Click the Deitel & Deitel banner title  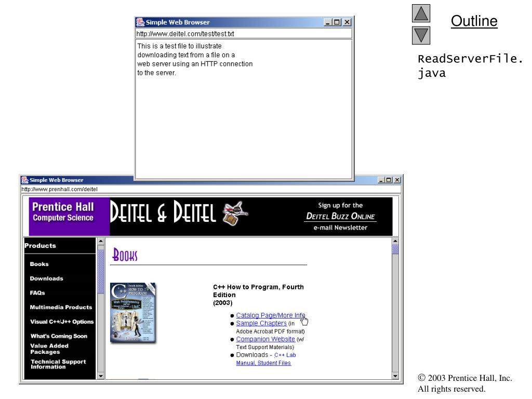pyautogui.click(x=163, y=212)
